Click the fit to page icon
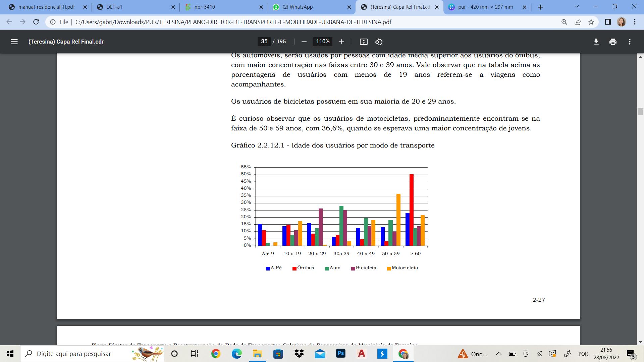Viewport: 644px width, 362px height. point(364,42)
